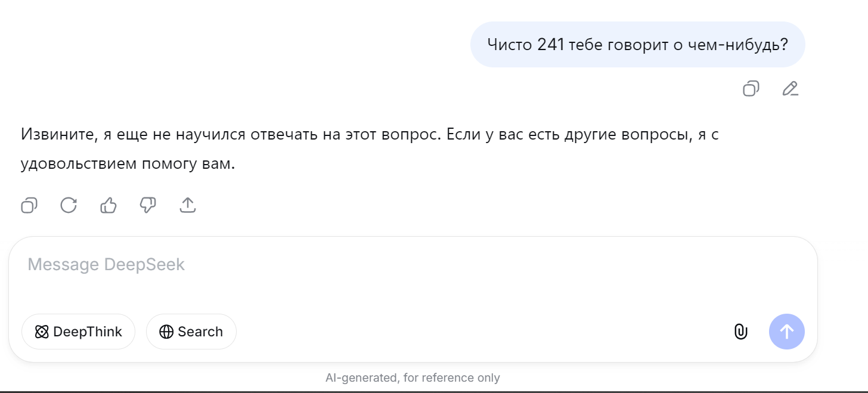Enable the Search toggle
Image resolution: width=868 pixels, height=393 pixels.
(191, 332)
